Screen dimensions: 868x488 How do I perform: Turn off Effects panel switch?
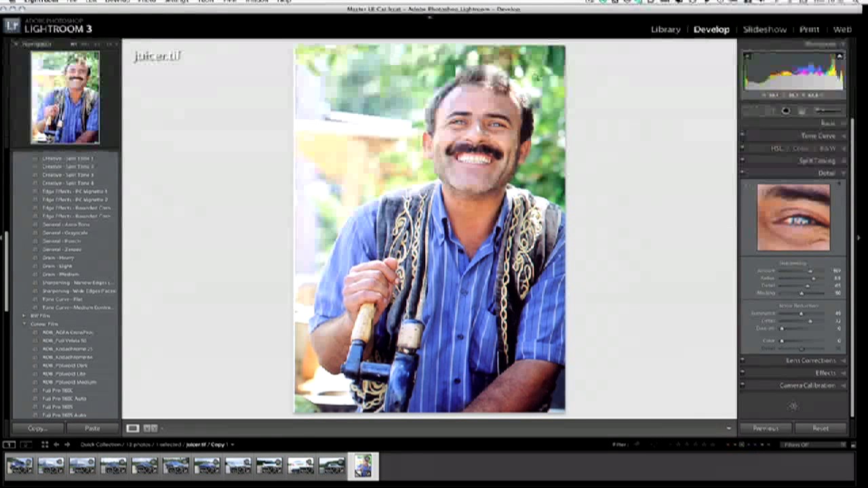[x=743, y=373]
